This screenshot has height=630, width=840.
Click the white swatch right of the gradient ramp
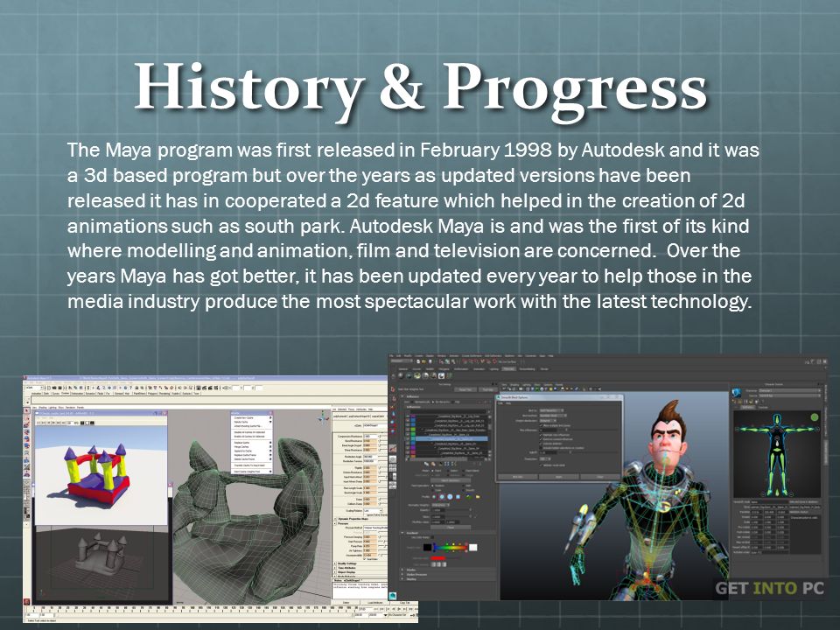tap(472, 548)
